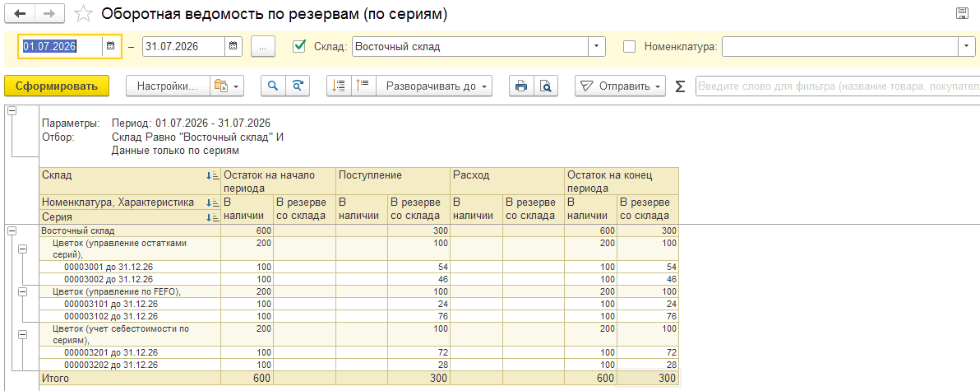980x391 pixels.
Task: Collapse the Восточный склад group
Action: tap(12, 230)
